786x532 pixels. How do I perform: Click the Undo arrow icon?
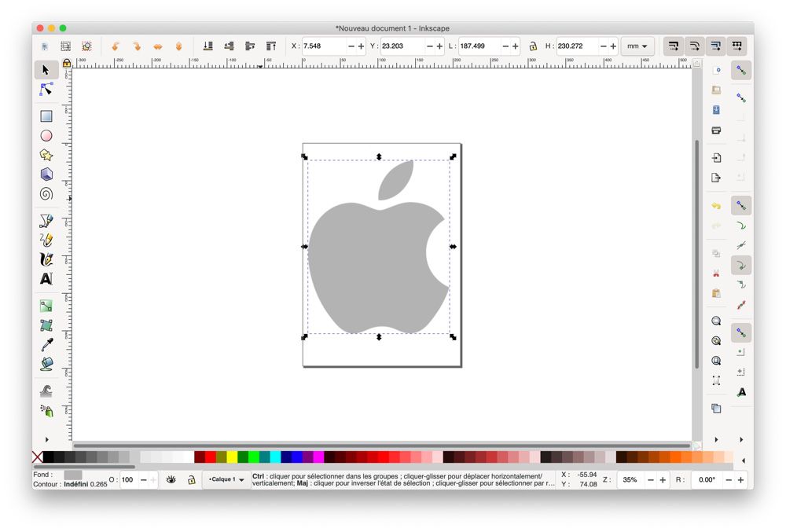[716, 206]
